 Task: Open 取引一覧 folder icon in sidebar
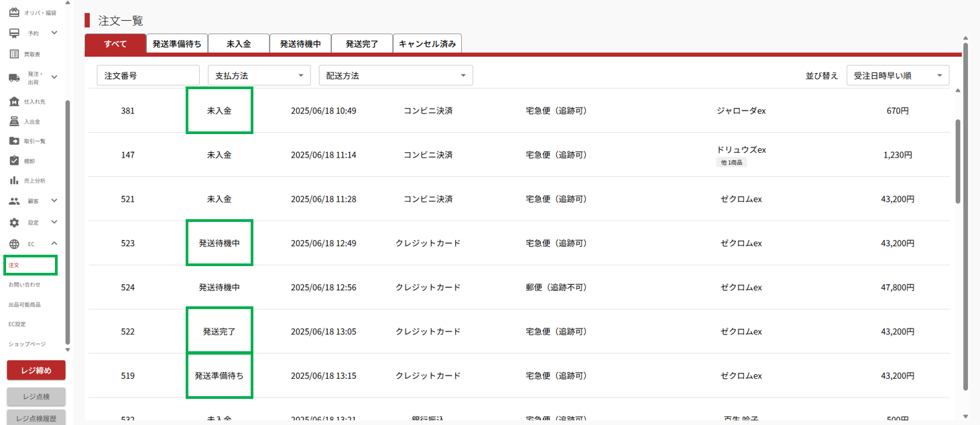(x=14, y=141)
